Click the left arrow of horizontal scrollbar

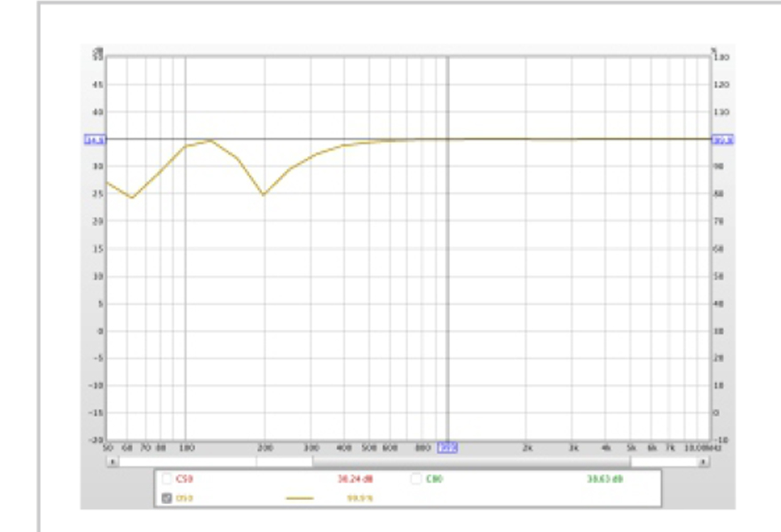coord(111,461)
